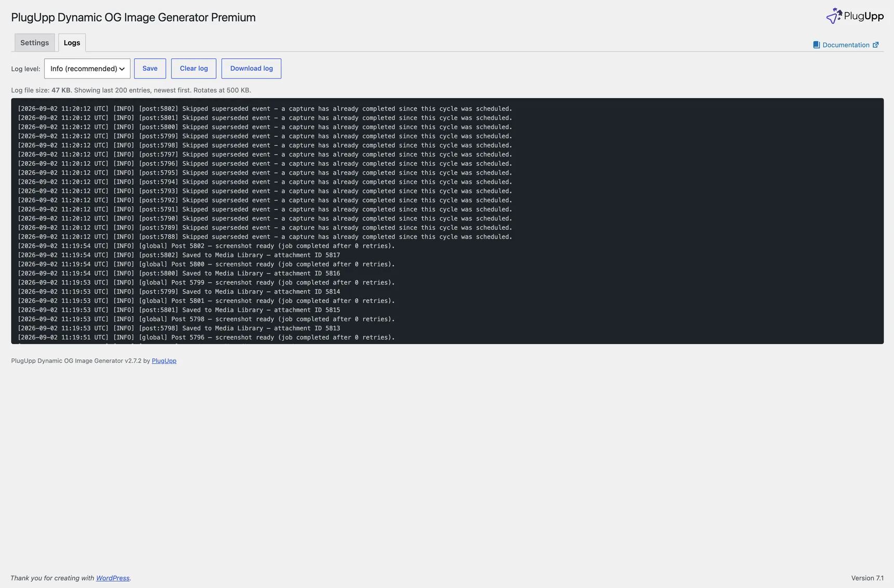This screenshot has height=588, width=894.
Task: Select the Logs tab
Action: (x=72, y=43)
